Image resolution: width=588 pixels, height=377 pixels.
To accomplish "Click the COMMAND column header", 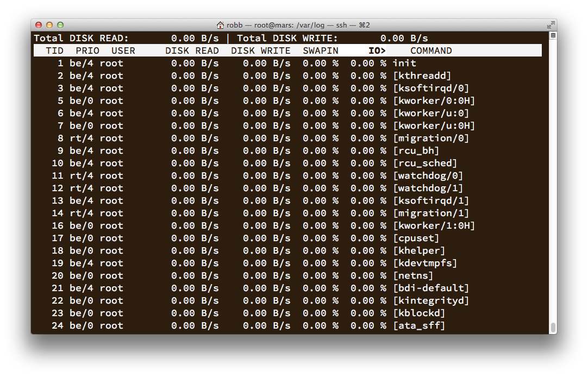I will pyautogui.click(x=431, y=51).
